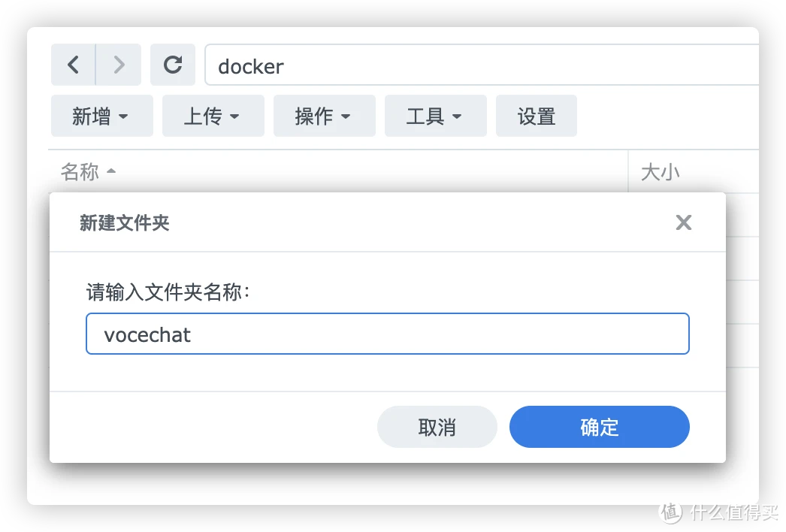Screen dimensions: 786x532
Task: Expand the 操作 dropdown
Action: [x=325, y=116]
